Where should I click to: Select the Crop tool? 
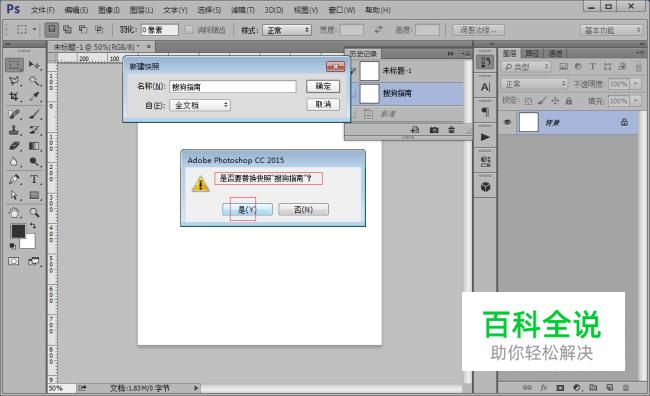point(14,97)
